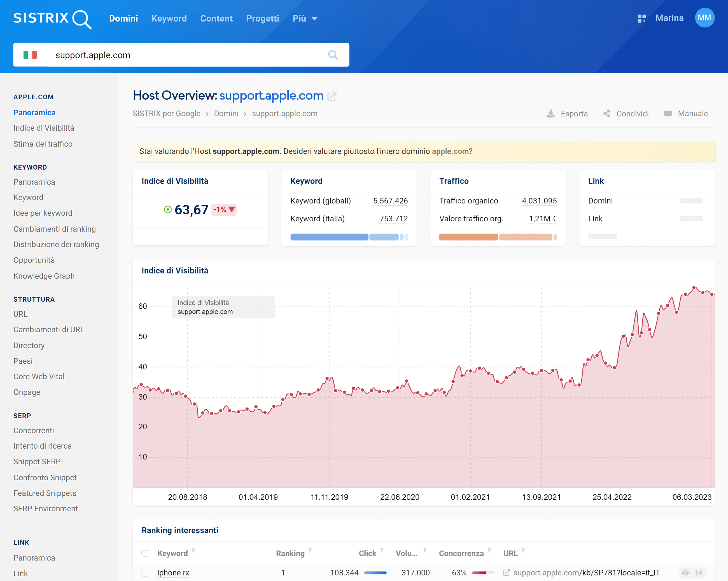Open the Keyword top navigation tab
Viewport: 728px width, 581px height.
(x=169, y=18)
